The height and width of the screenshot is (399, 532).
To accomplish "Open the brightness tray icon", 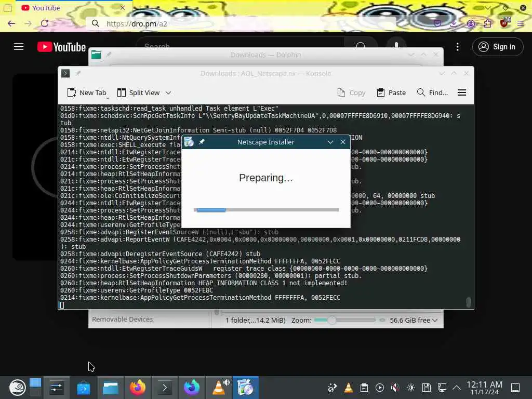I will click(x=411, y=388).
